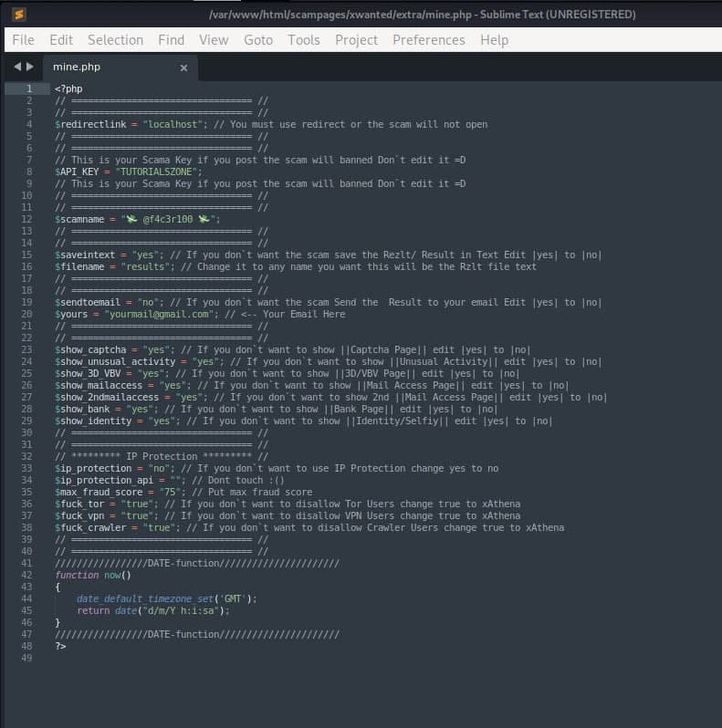Open the Selection menu
Viewport: 722px width, 728px height.
click(115, 40)
